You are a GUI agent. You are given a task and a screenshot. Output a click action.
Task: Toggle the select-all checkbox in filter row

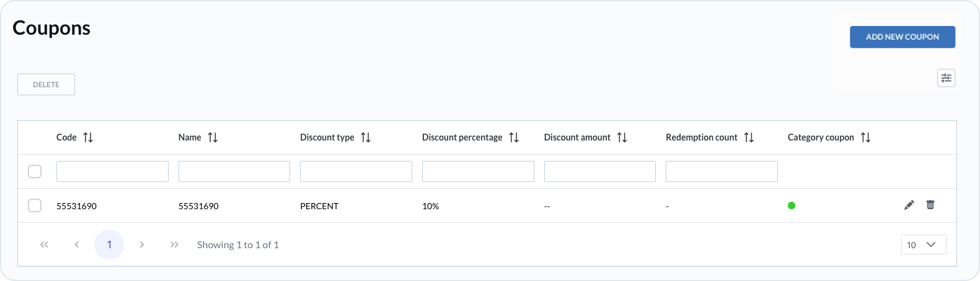[x=35, y=171]
